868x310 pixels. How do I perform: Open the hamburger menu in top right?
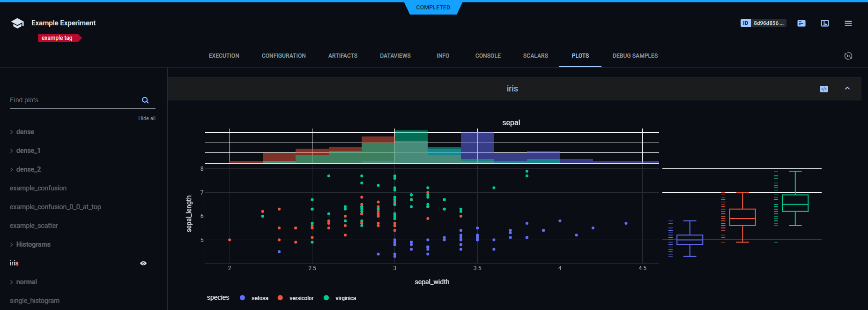point(848,23)
